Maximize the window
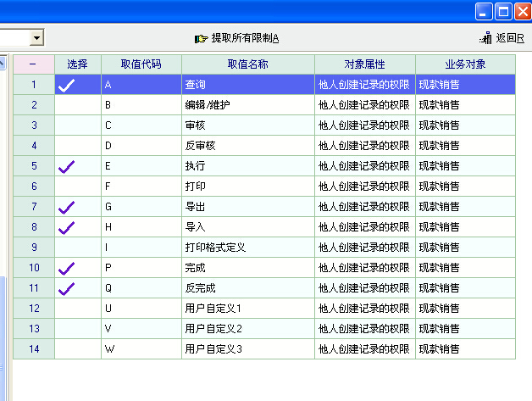The height and width of the screenshot is (401, 532). click(503, 11)
